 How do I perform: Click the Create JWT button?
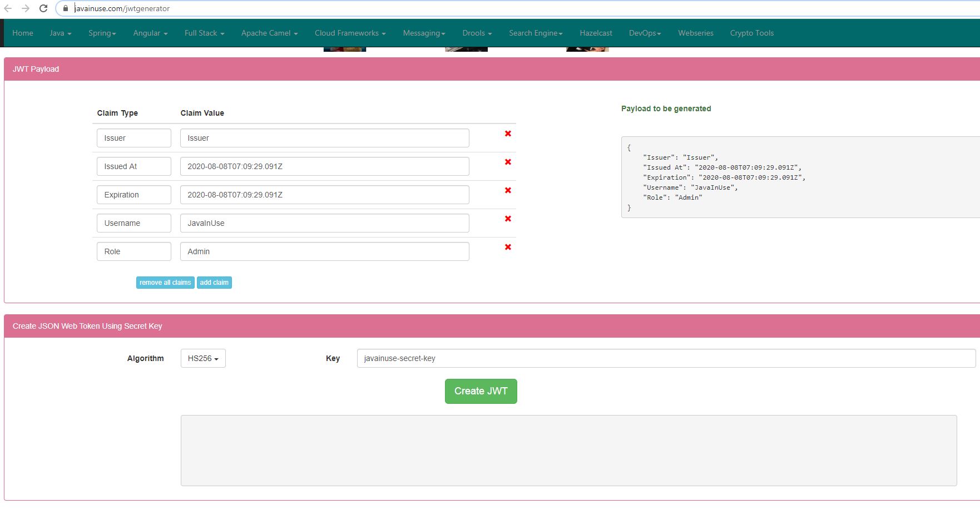[x=481, y=391]
